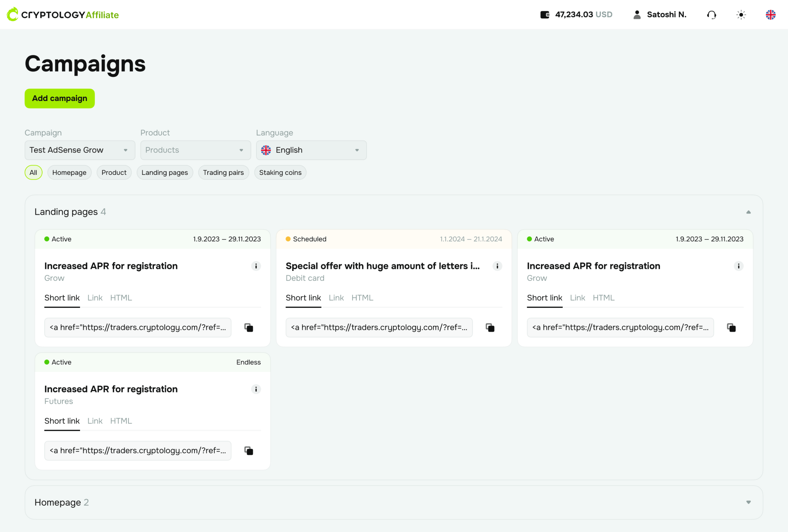Select the Product filter chip
Screen dimensions: 788x532
coord(114,172)
